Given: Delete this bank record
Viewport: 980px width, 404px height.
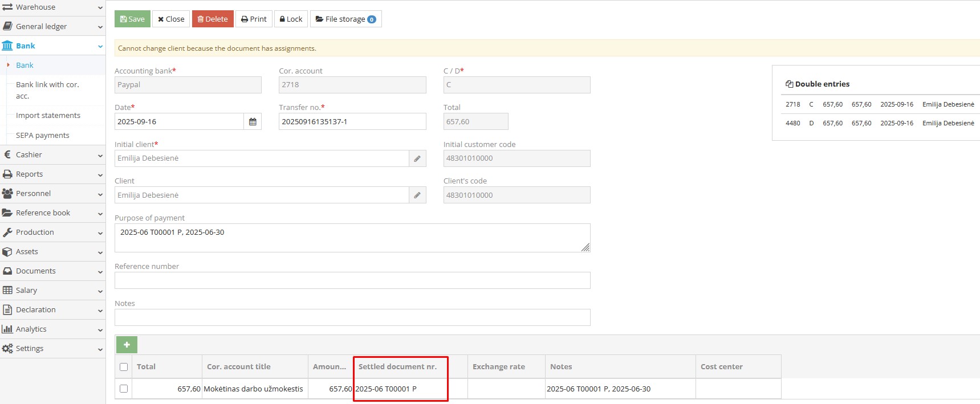Looking at the screenshot, I should pos(213,19).
